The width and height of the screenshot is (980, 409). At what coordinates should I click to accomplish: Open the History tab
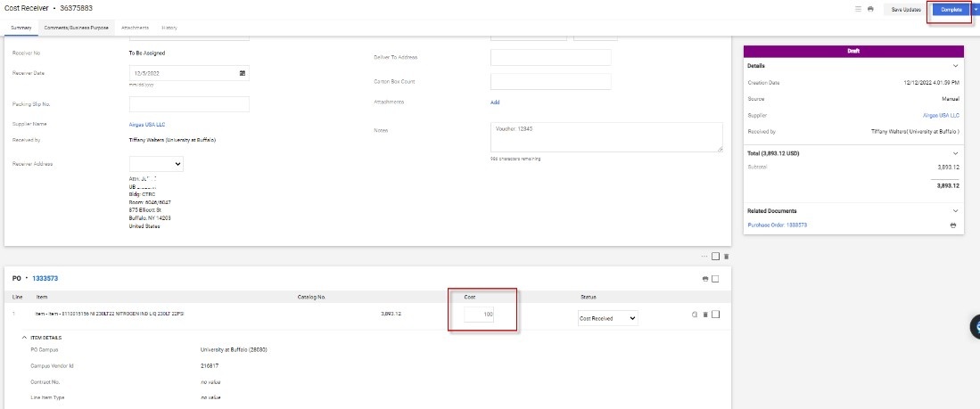coord(169,28)
